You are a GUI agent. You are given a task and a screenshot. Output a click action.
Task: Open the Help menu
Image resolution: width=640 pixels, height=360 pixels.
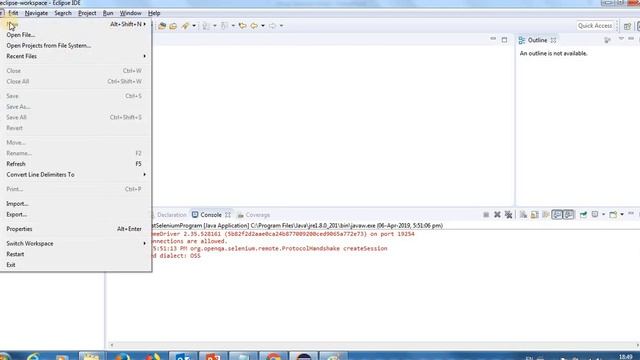pos(154,13)
